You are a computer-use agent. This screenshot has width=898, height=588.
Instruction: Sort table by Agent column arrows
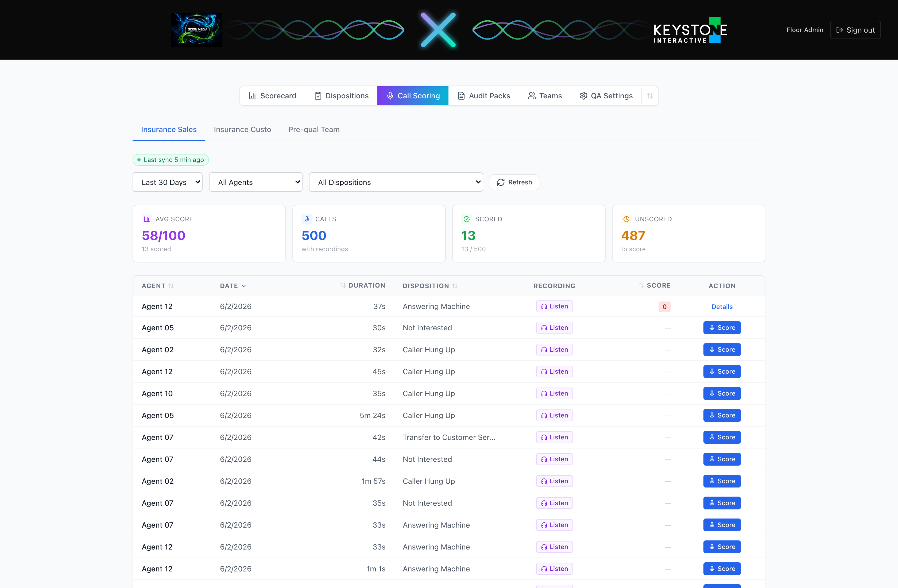pos(171,286)
